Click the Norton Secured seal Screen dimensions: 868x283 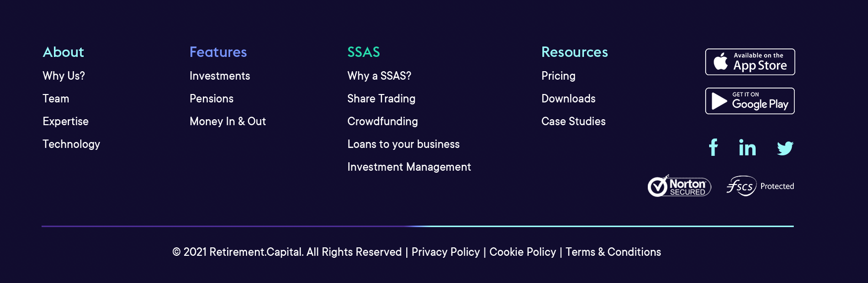click(679, 186)
